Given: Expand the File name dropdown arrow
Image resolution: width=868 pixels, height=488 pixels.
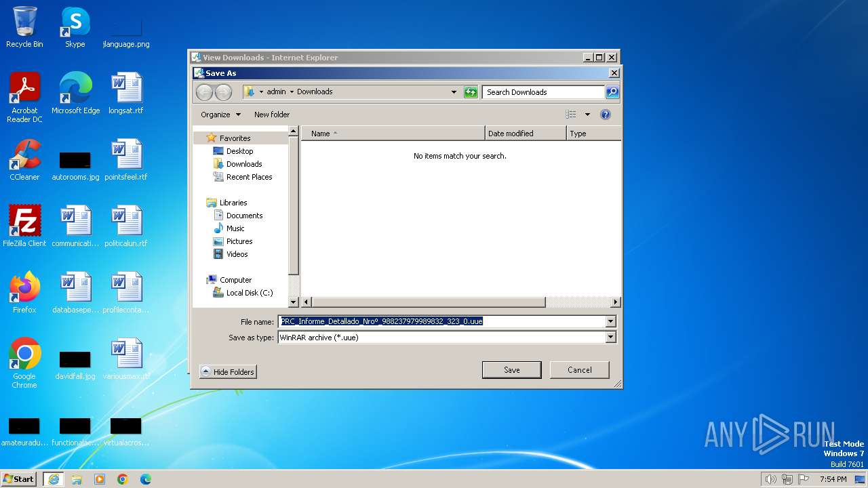Looking at the screenshot, I should pyautogui.click(x=610, y=321).
